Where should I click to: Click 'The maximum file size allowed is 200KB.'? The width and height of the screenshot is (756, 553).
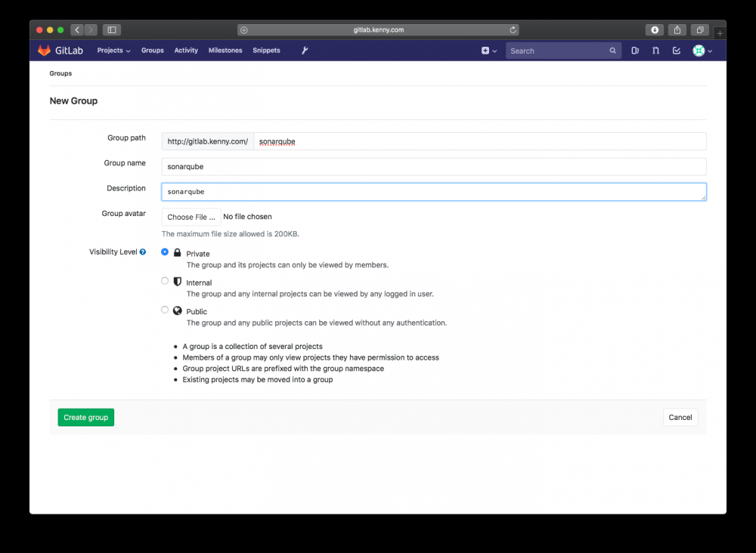click(x=231, y=234)
